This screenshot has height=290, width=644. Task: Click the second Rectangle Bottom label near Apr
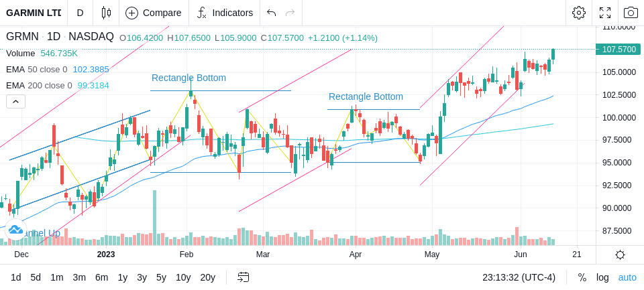[366, 97]
